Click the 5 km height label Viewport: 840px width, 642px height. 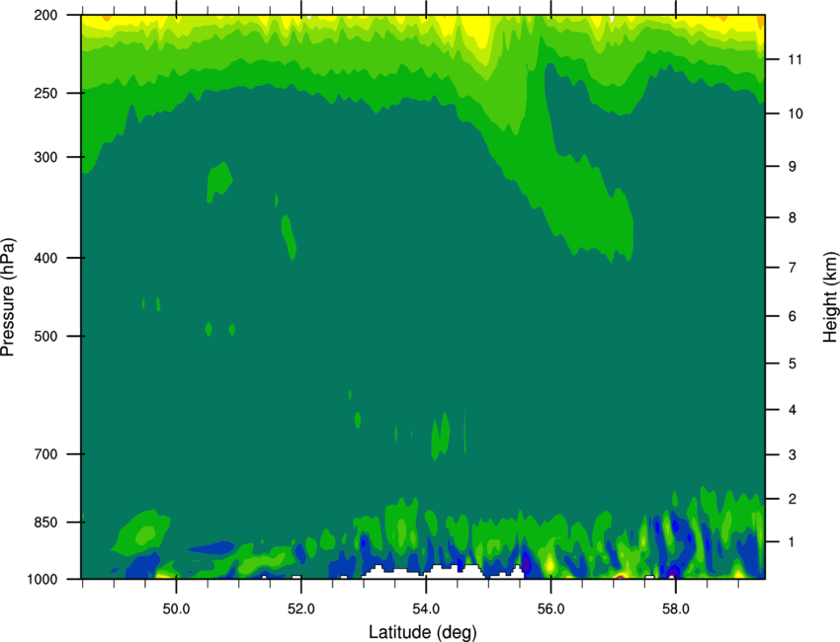(792, 364)
